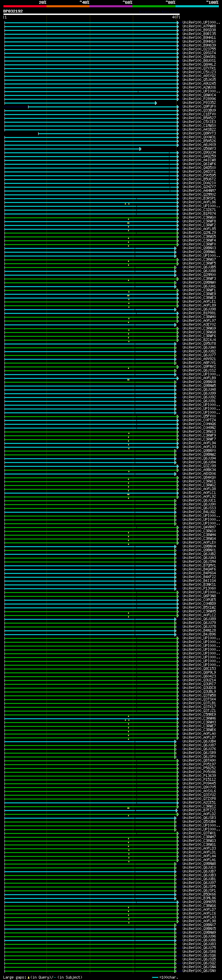
Task: Click hit UniRef100_P28996
Action: tap(199, 99)
